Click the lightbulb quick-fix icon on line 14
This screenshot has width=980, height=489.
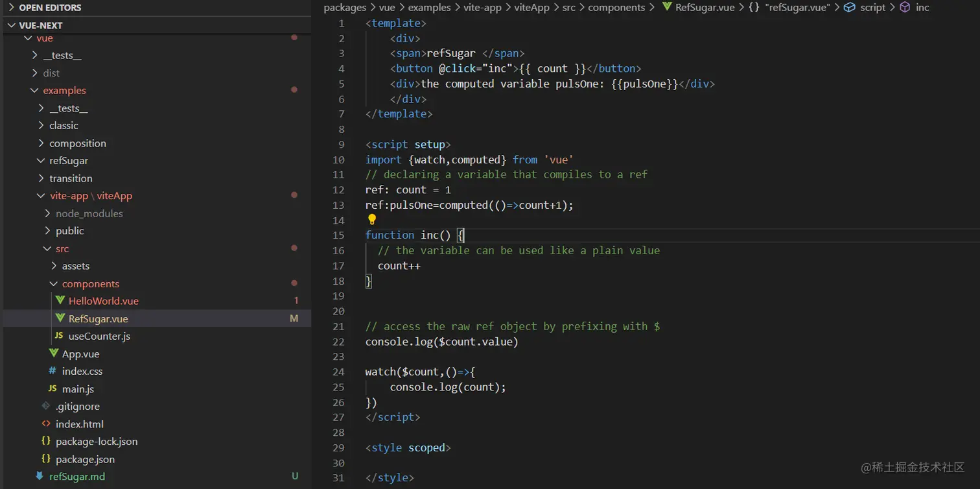pyautogui.click(x=372, y=219)
